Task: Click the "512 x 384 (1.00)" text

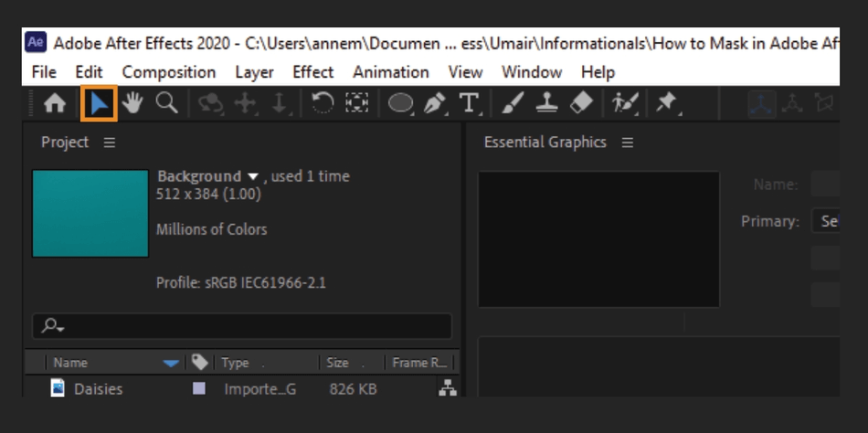Action: (208, 195)
